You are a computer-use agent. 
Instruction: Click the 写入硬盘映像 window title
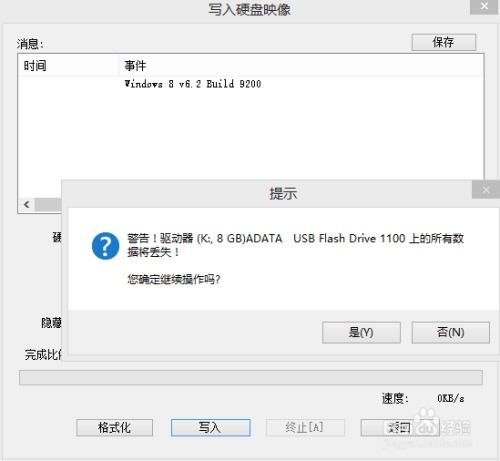249,9
